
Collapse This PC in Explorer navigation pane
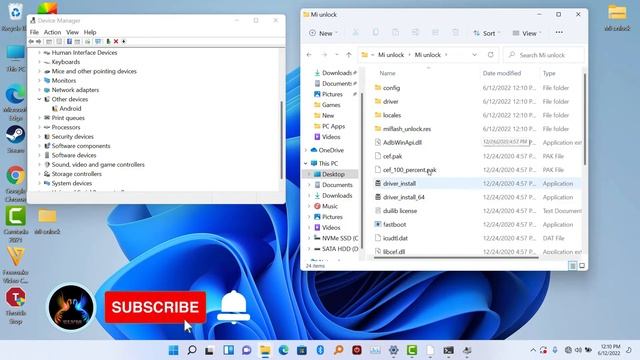[306, 163]
